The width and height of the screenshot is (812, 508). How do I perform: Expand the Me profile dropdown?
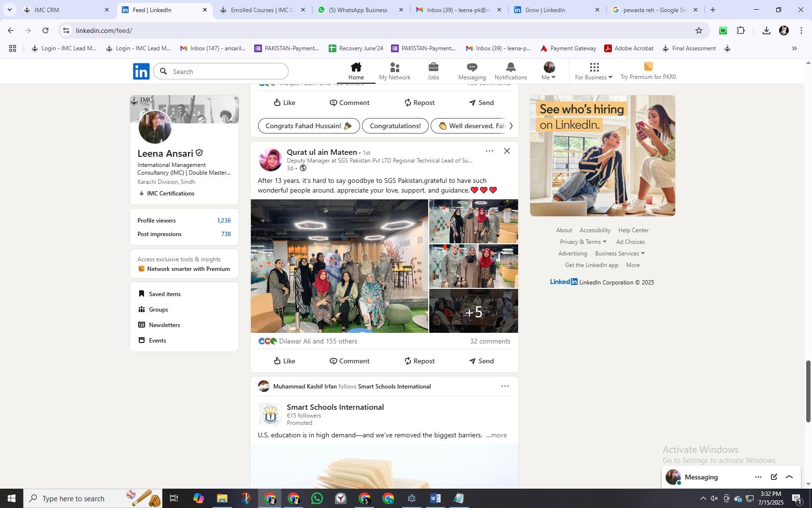click(549, 71)
